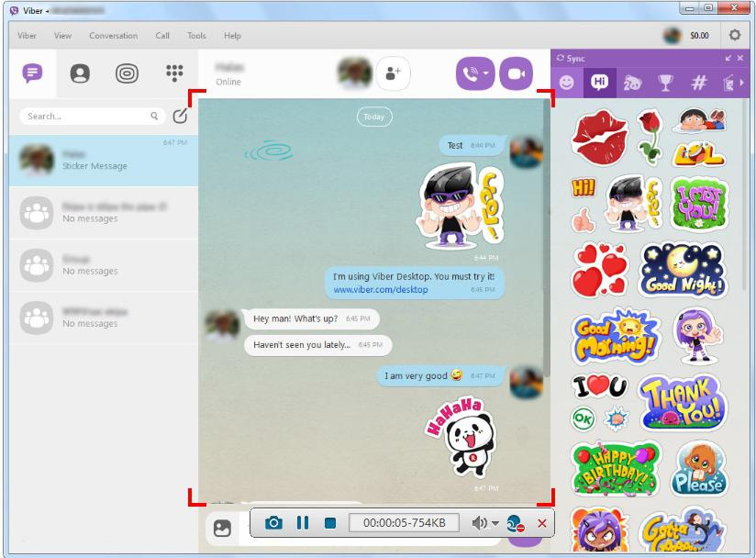Capture a screenshot with the recording toolbar camera
The image size is (756, 558).
pos(275,523)
